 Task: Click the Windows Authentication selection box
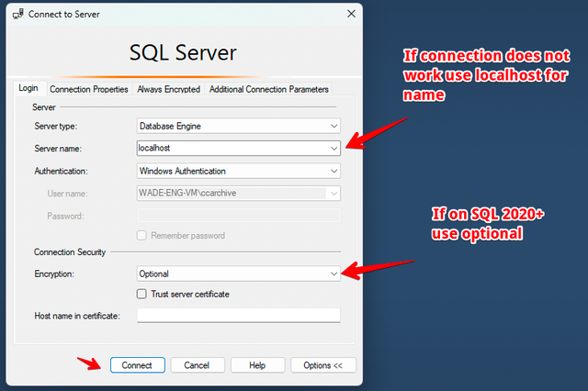pyautogui.click(x=239, y=171)
